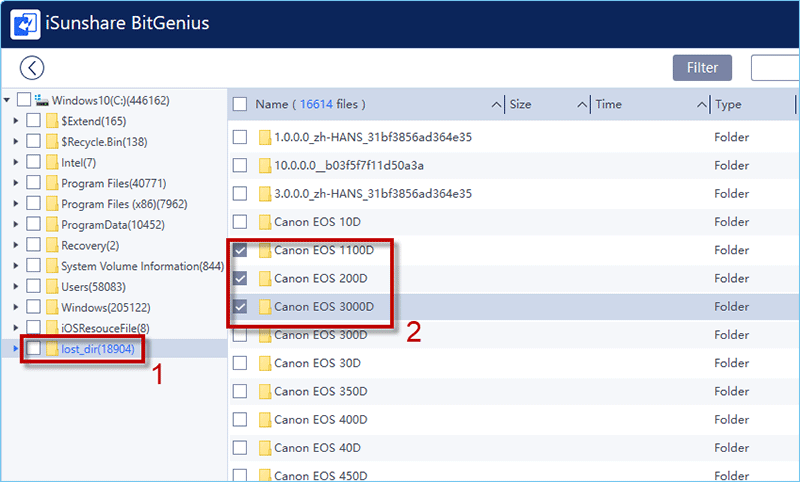Click the iOSResouceFile(8) folder icon

pyautogui.click(x=52, y=328)
